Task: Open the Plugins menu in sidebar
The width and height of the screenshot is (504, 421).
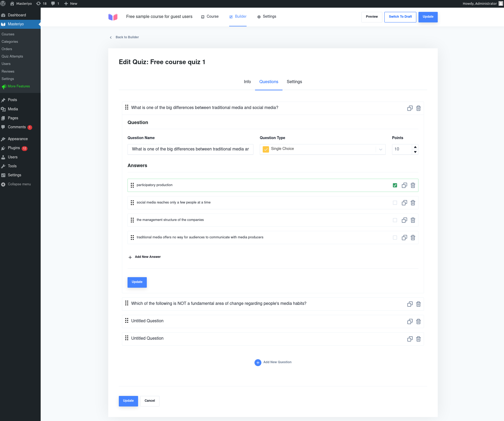Action: (x=14, y=148)
